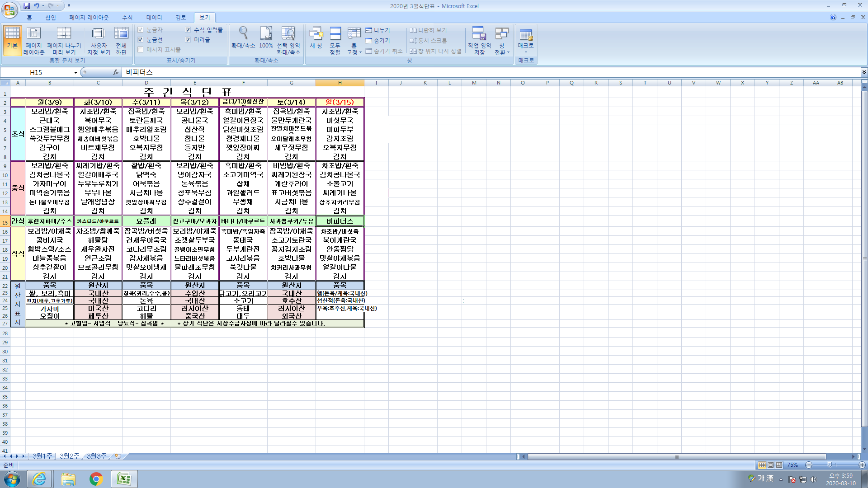Switch to sheet tab 3월3주

(96, 456)
